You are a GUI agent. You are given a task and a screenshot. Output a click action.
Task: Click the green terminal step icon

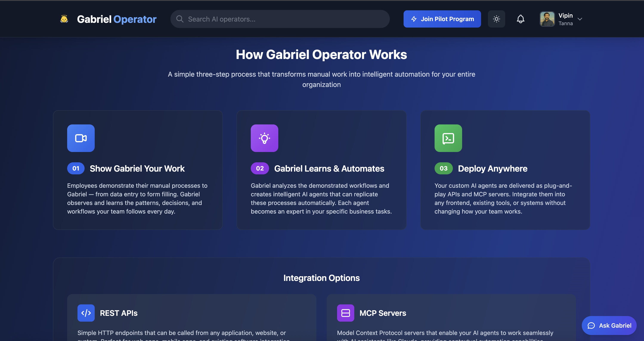tap(448, 138)
